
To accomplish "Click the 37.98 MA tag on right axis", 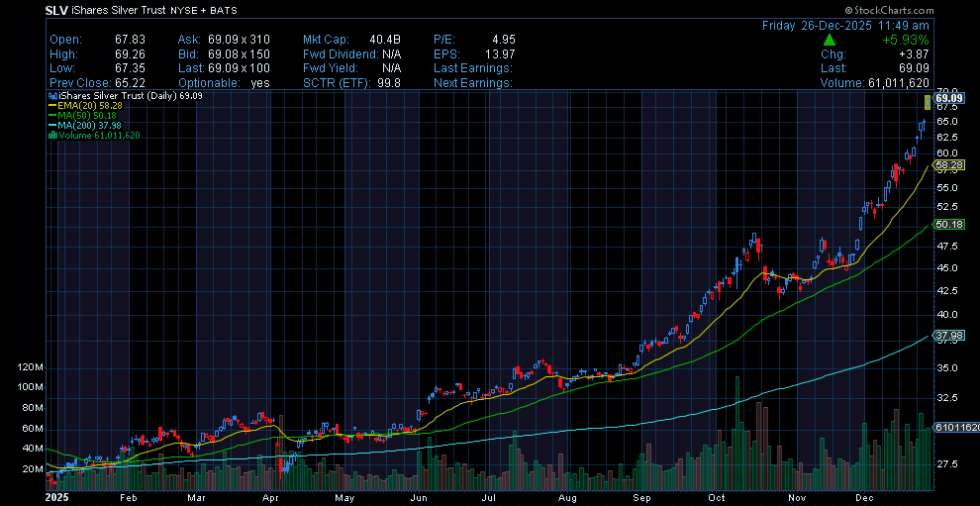I will click(948, 336).
